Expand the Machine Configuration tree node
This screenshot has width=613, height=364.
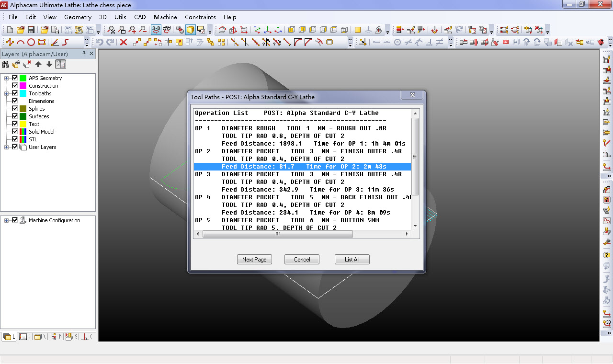click(x=7, y=220)
